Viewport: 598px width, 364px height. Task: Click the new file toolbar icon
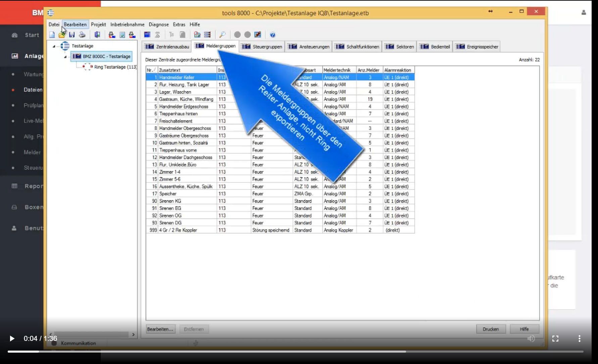(x=52, y=35)
